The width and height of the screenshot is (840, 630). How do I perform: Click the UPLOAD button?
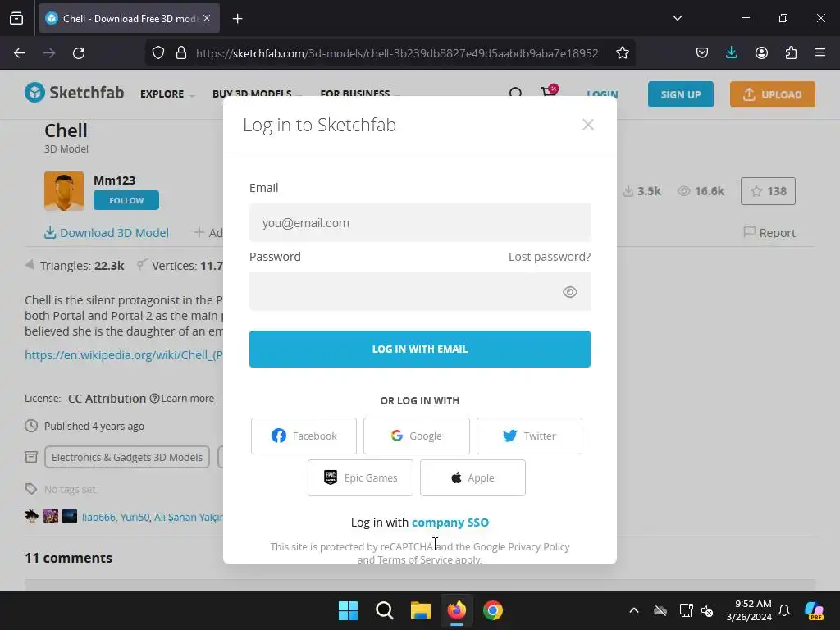(x=772, y=94)
